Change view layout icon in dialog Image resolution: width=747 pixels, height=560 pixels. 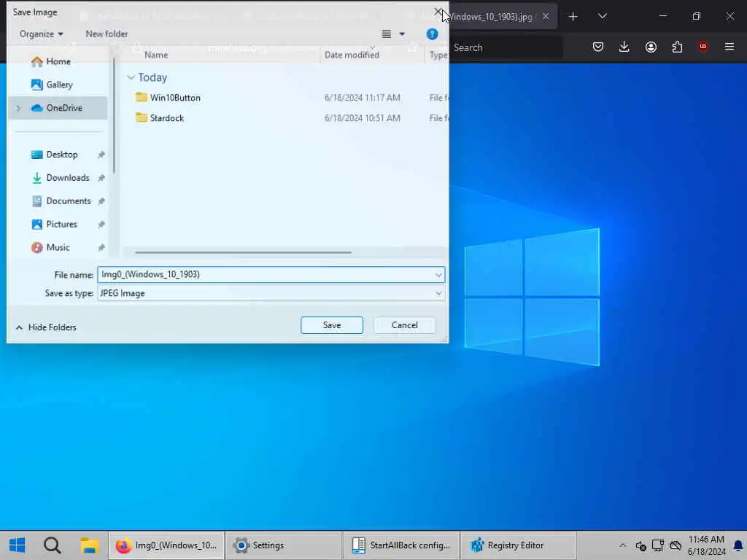(x=387, y=34)
